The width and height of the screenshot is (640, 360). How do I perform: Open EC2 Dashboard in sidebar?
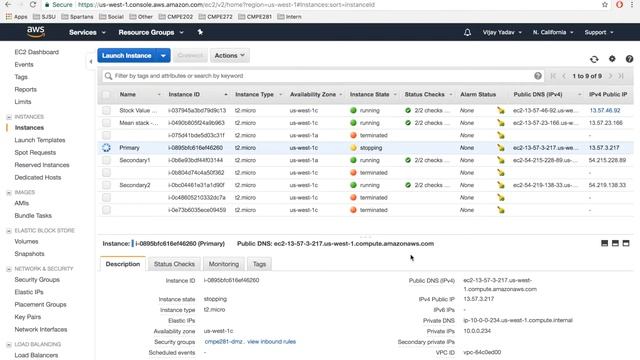(37, 52)
